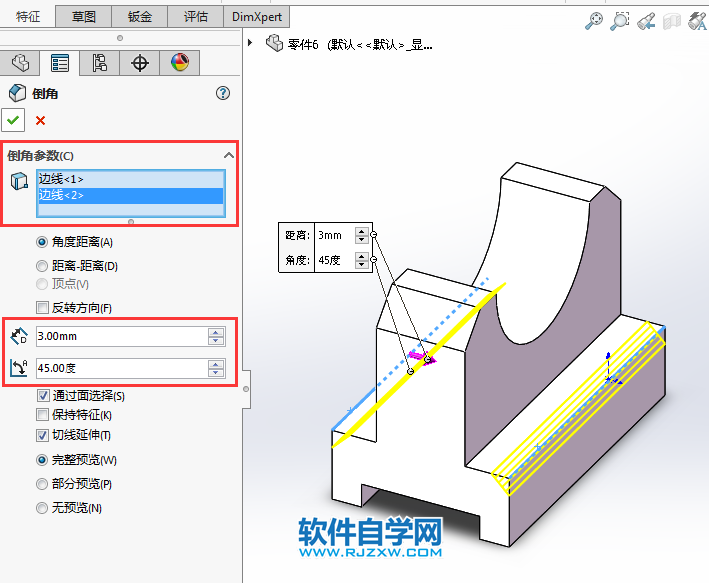The height and width of the screenshot is (583, 709).
Task: Select 边线<1> in edge list
Action: point(130,179)
